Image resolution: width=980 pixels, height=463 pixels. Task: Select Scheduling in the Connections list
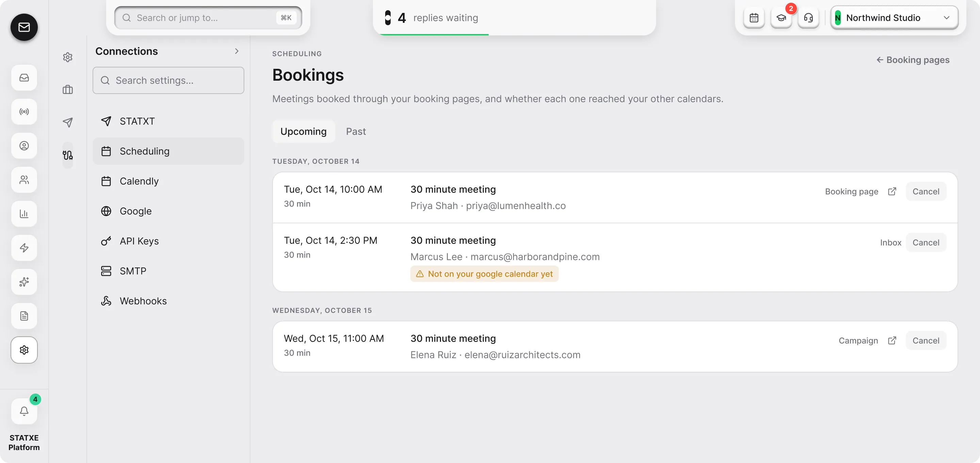point(168,151)
